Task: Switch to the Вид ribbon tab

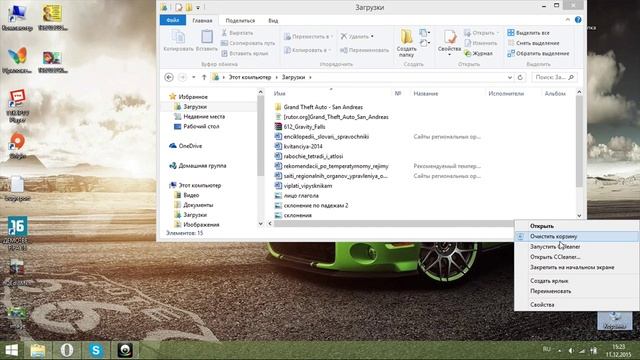Action: coord(273,20)
